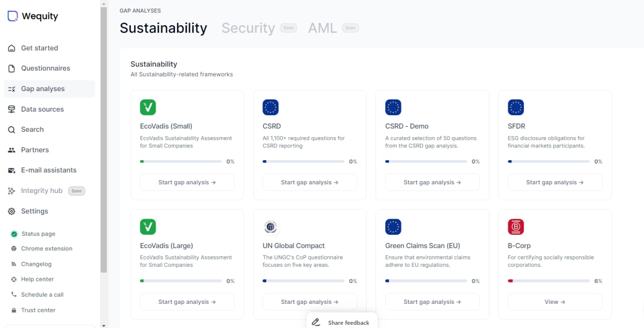Click the Questionnaires document icon
The width and height of the screenshot is (644, 328).
coord(11,69)
